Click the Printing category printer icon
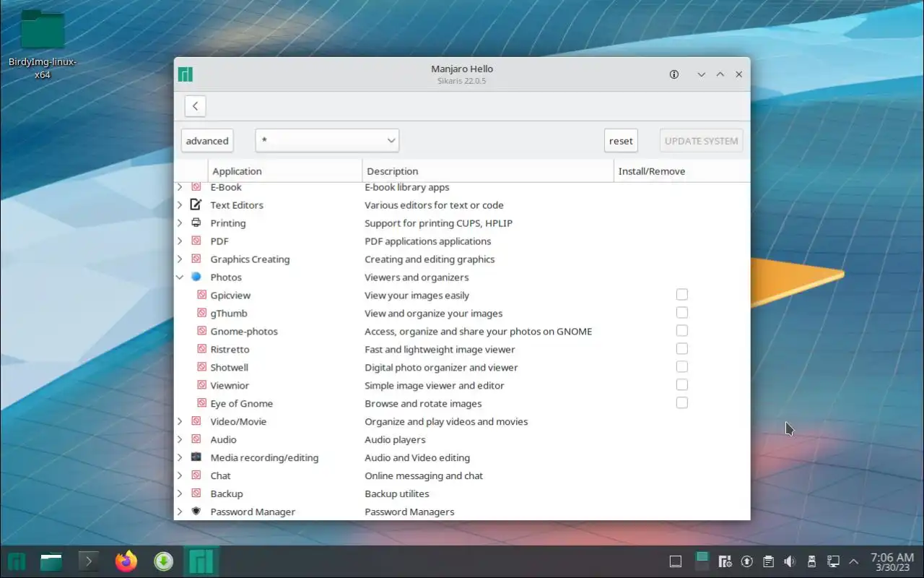 (196, 223)
